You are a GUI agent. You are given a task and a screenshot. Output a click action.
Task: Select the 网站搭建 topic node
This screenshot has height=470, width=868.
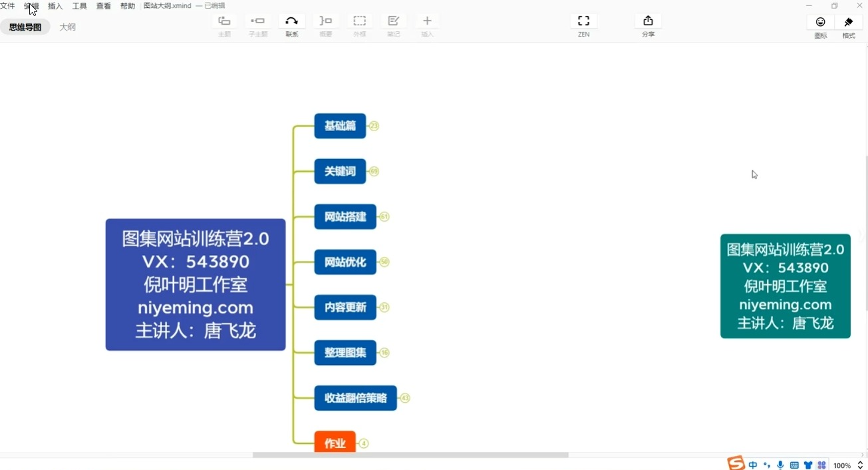point(345,216)
